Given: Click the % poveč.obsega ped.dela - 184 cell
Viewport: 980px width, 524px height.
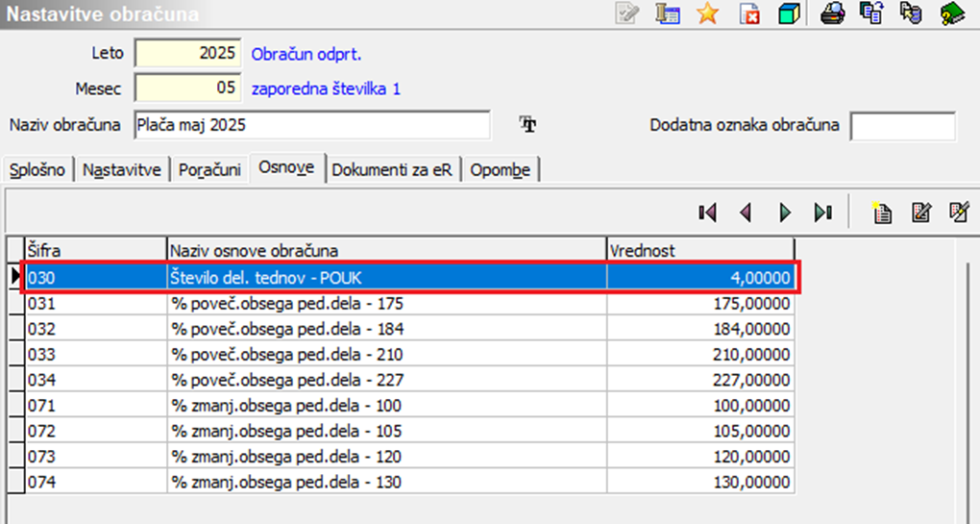Looking at the screenshot, I should pos(387,329).
